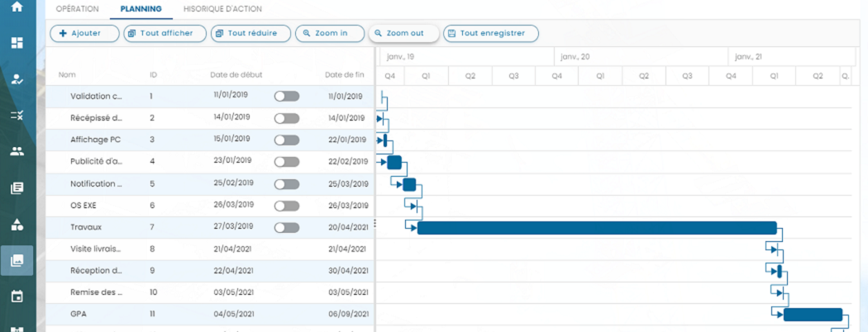
Task: Click the ID column header
Action: 153,74
